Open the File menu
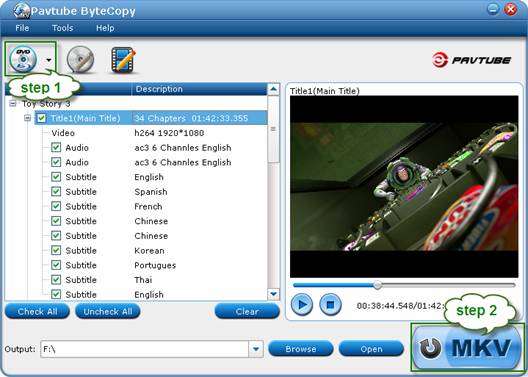528x377 pixels. pyautogui.click(x=22, y=28)
